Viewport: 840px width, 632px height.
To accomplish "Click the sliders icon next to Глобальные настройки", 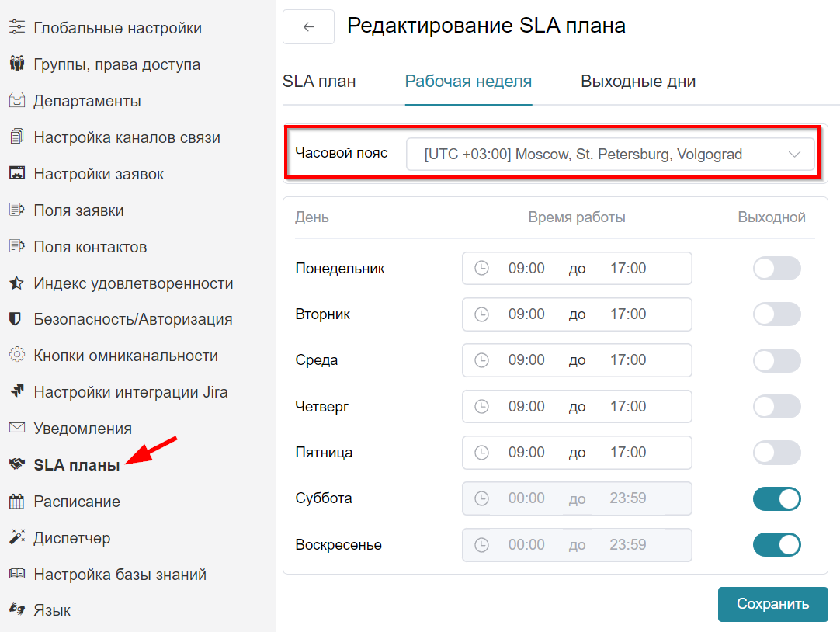I will [x=17, y=26].
